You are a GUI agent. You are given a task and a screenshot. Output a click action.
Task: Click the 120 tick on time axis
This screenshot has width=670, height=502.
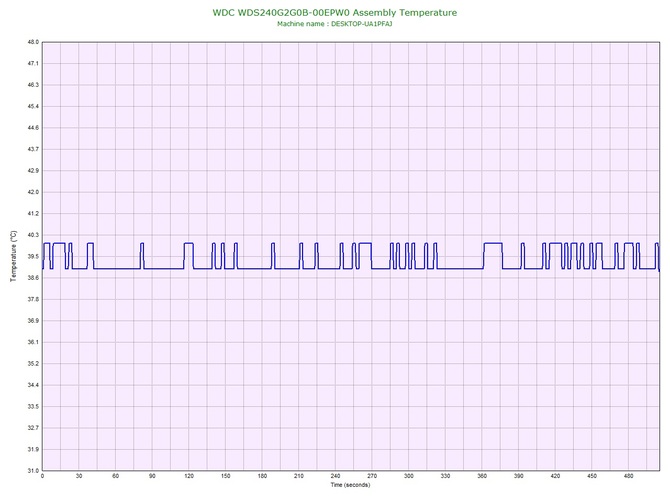click(189, 476)
